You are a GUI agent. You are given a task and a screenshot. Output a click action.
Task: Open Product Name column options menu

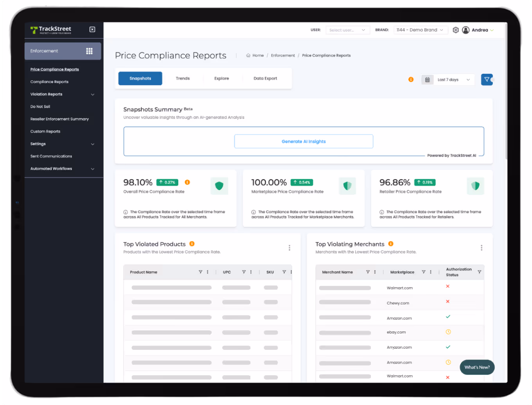208,272
